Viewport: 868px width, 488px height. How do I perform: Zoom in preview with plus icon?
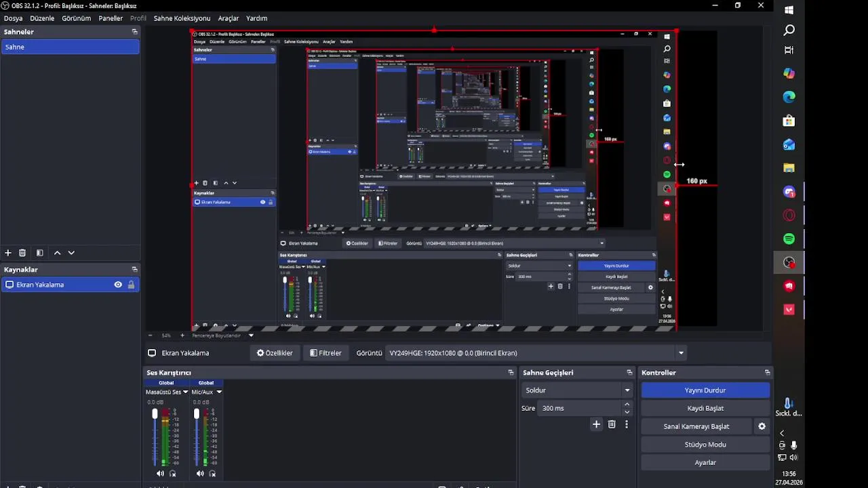tap(182, 335)
